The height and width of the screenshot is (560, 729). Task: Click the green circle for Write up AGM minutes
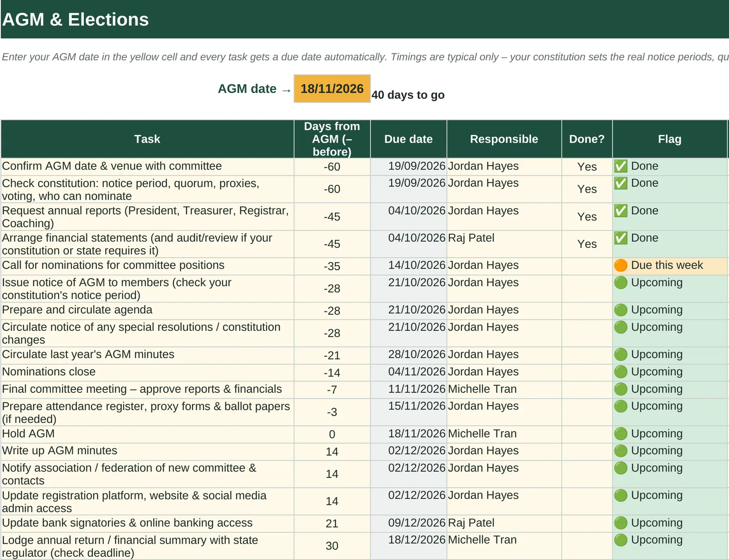coord(621,451)
